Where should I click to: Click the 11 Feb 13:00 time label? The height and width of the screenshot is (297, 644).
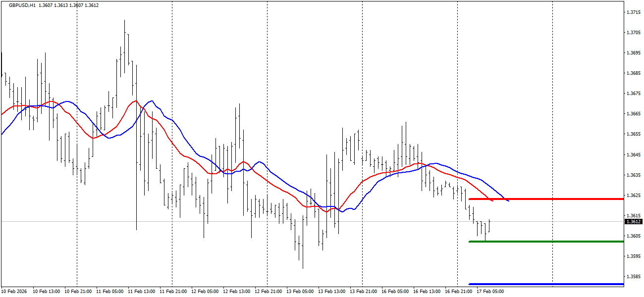tap(141, 292)
